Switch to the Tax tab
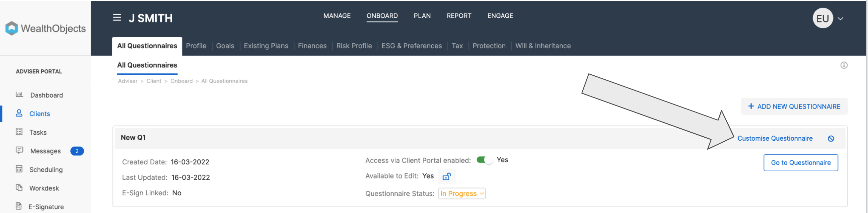868x213 pixels. click(457, 46)
